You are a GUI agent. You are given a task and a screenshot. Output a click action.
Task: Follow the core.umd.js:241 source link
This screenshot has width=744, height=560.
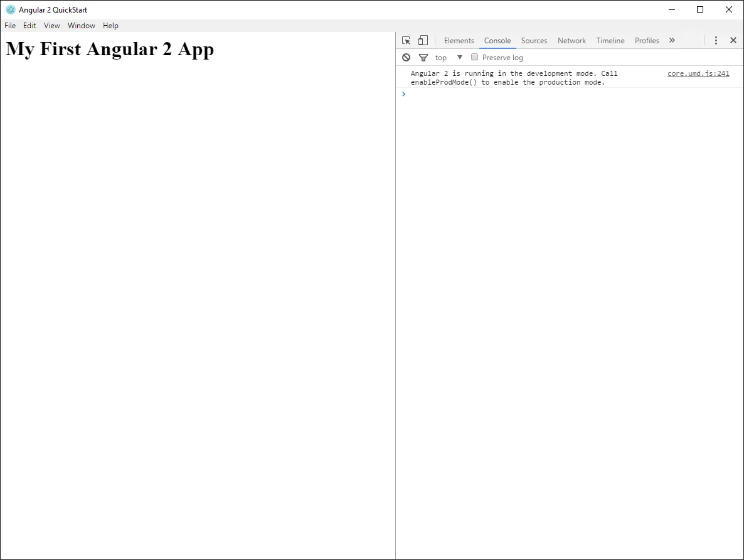coord(698,73)
